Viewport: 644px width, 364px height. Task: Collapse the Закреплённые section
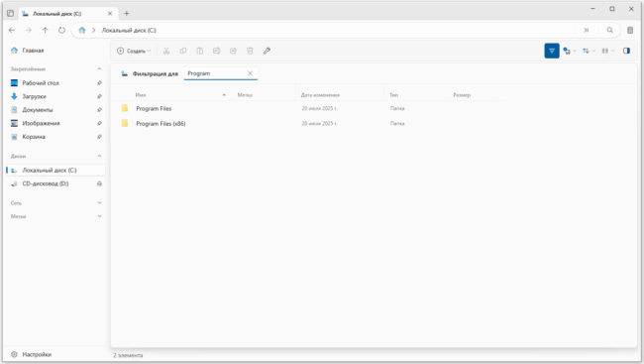pos(99,69)
